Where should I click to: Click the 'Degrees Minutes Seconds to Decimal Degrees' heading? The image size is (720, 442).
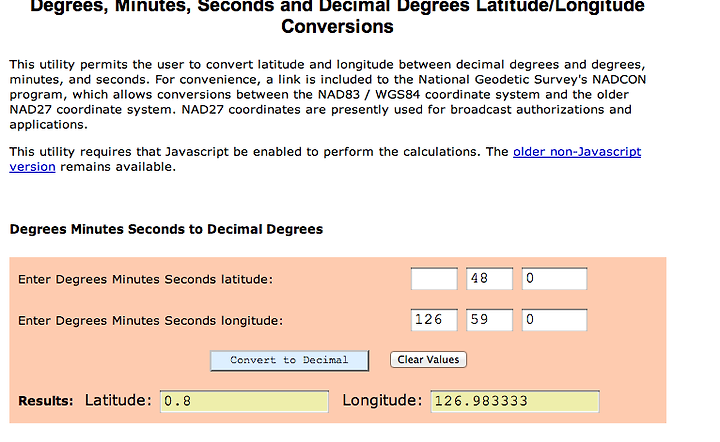pyautogui.click(x=166, y=229)
